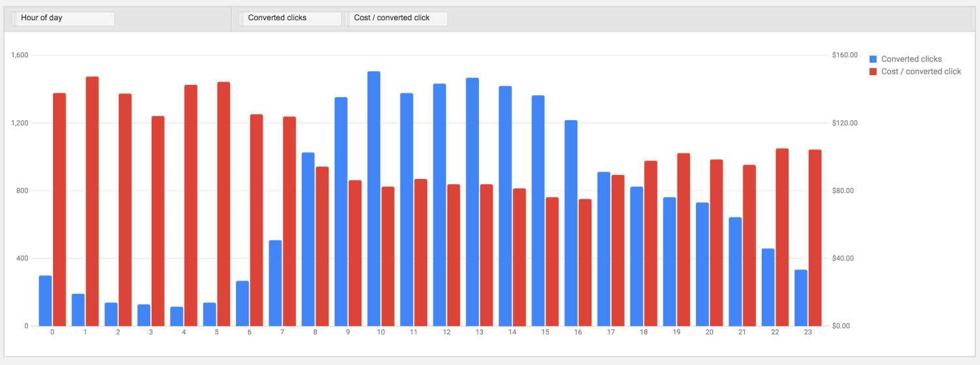Select the red bar for hour 16
This screenshot has width=980, height=365.
585,262
